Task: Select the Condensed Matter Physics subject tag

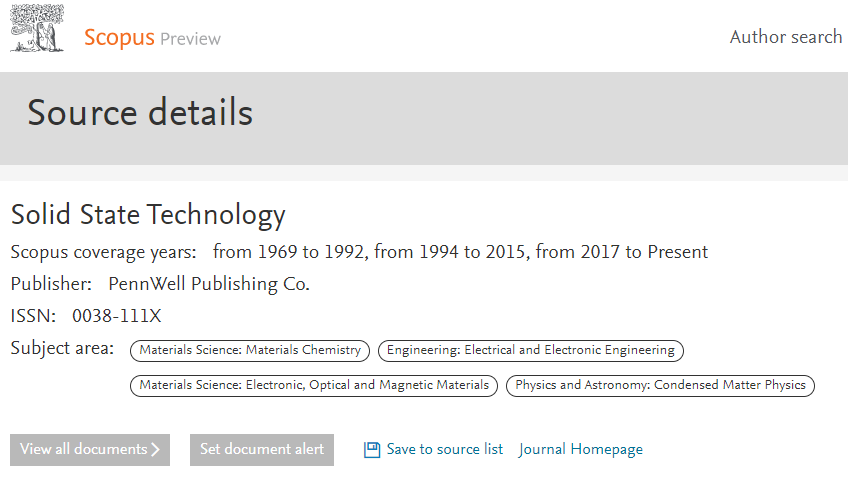Action: point(660,385)
